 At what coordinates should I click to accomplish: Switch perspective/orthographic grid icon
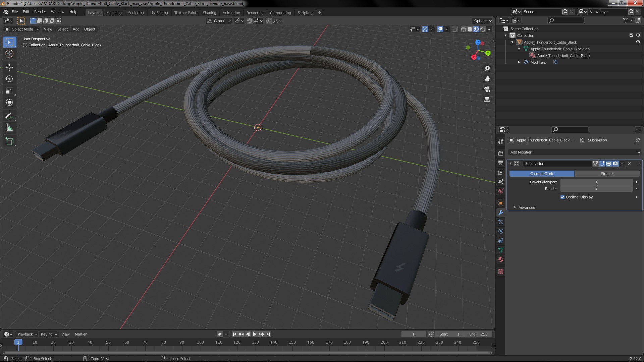487,100
